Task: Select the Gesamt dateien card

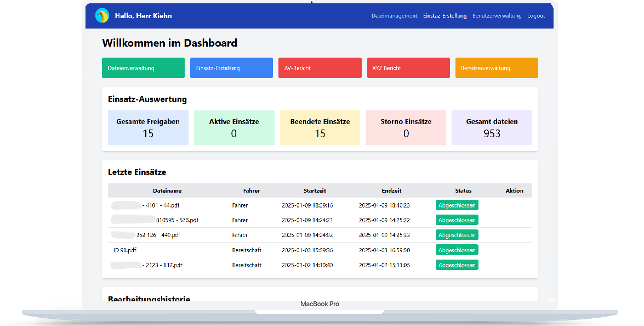Action: (492, 128)
